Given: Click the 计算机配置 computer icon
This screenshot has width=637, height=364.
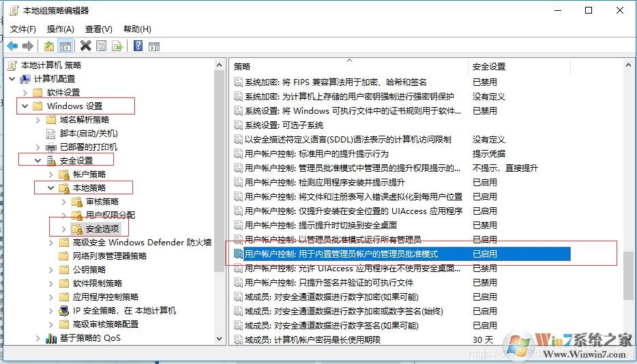Looking at the screenshot, I should 25,79.
